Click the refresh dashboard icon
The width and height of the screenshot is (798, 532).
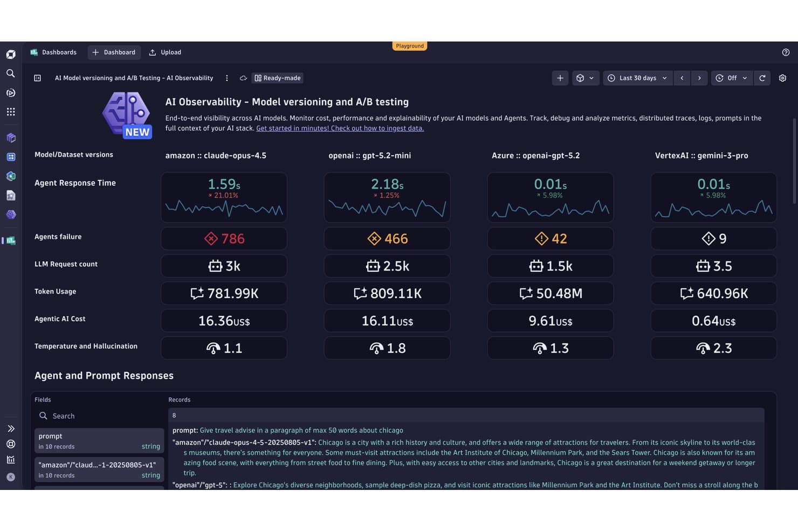[762, 78]
